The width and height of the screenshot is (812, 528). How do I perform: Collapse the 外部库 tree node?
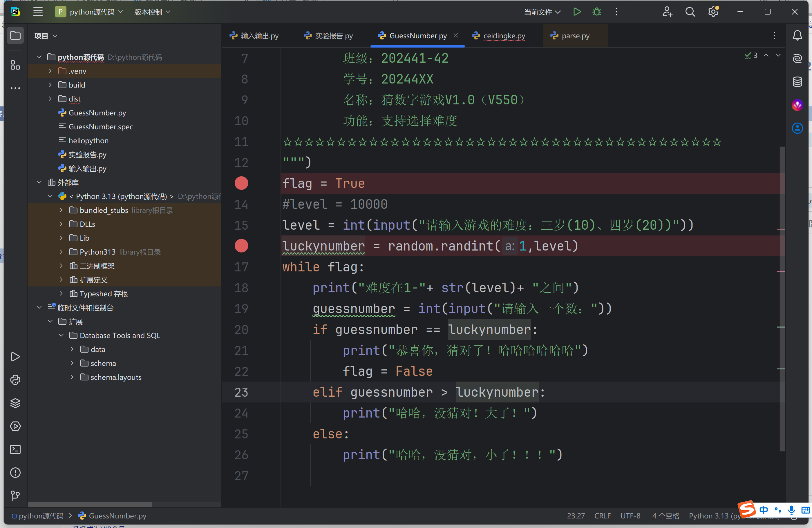pos(39,182)
